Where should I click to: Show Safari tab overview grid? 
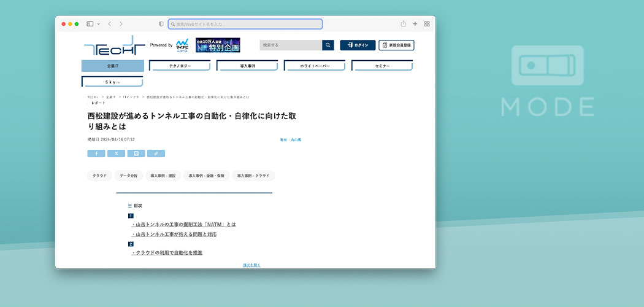[427, 24]
